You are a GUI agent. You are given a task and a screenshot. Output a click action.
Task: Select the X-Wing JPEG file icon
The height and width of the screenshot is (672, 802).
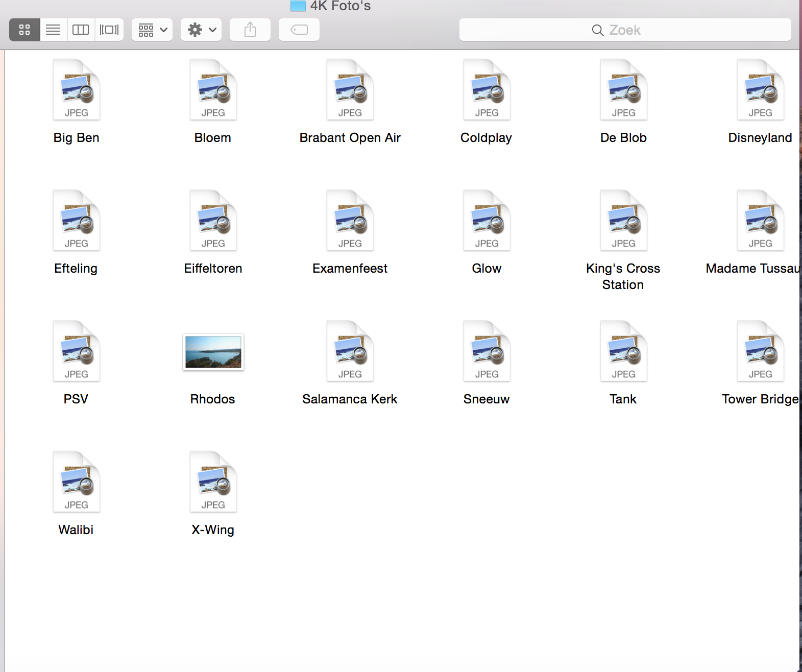213,482
